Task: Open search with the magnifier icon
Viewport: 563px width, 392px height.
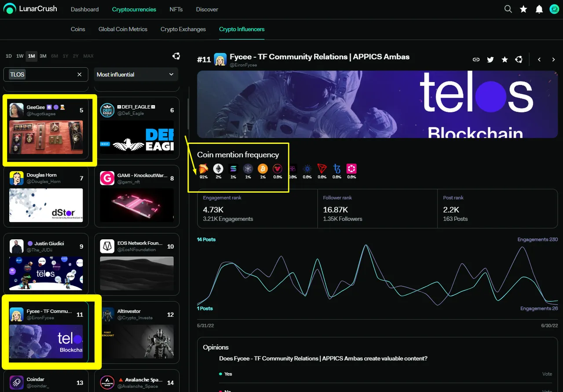Action: pyautogui.click(x=508, y=9)
